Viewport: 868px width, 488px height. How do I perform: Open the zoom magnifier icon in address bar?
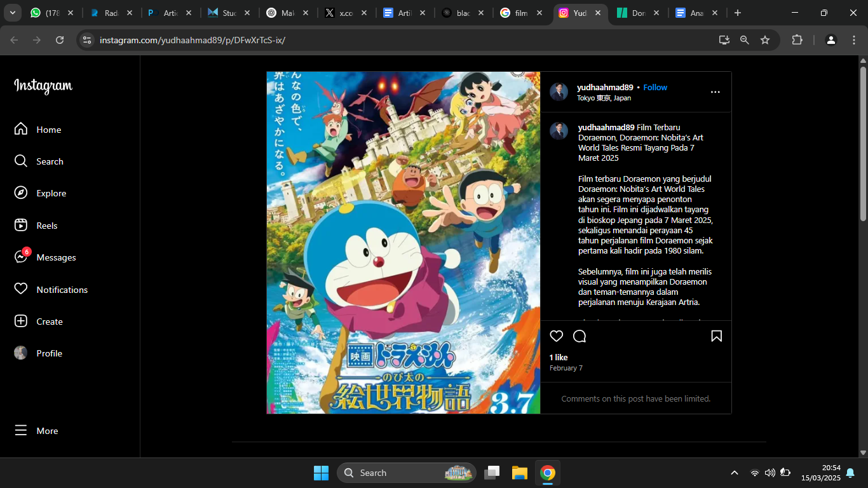745,40
